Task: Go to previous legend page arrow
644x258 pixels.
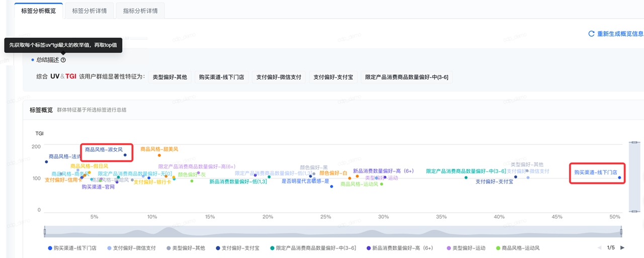Action: 599,247
